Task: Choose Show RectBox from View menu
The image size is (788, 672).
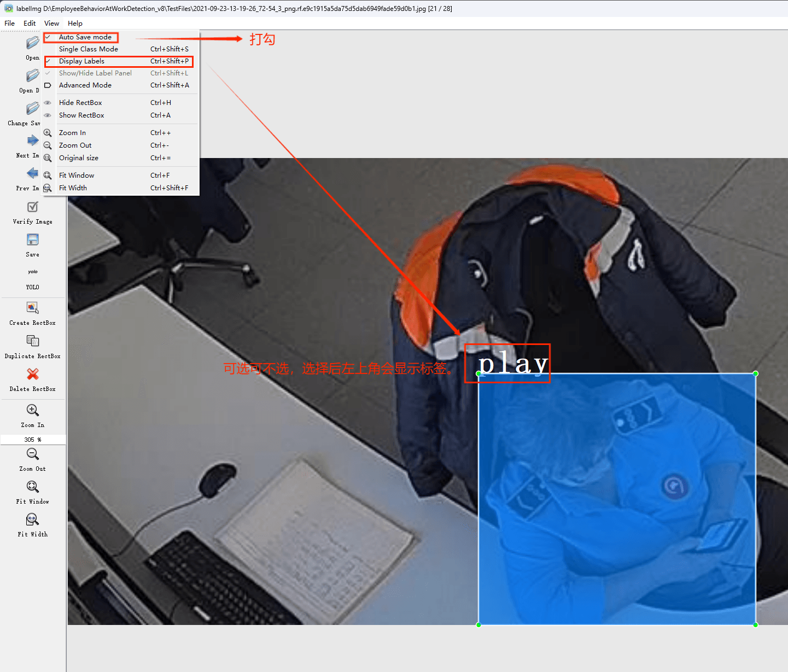Action: click(121, 115)
